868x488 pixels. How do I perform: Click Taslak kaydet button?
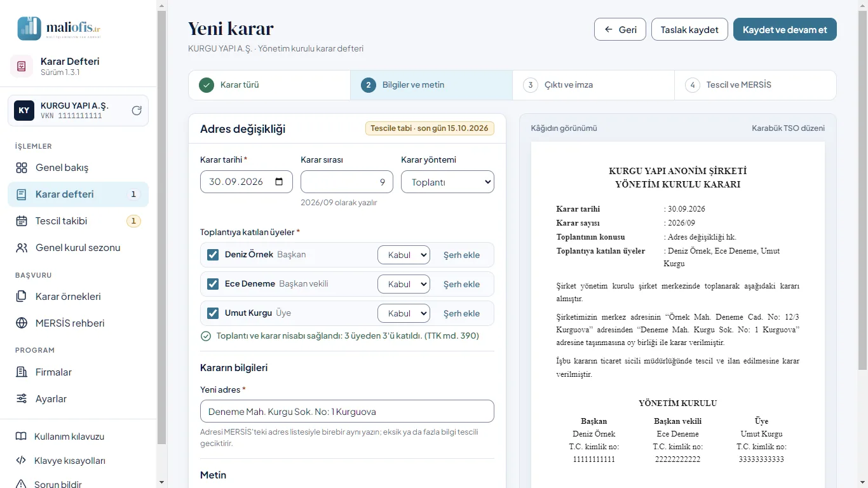point(689,30)
